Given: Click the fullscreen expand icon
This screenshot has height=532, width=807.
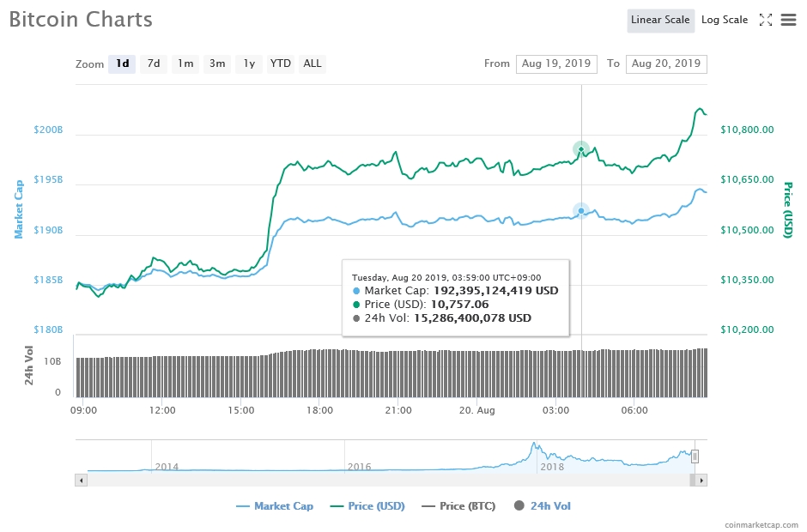Looking at the screenshot, I should click(766, 20).
